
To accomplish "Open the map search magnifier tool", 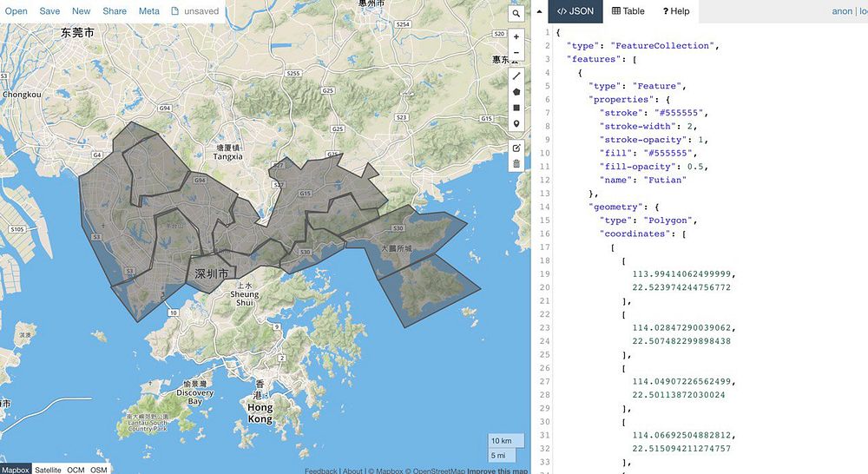I will pyautogui.click(x=516, y=14).
